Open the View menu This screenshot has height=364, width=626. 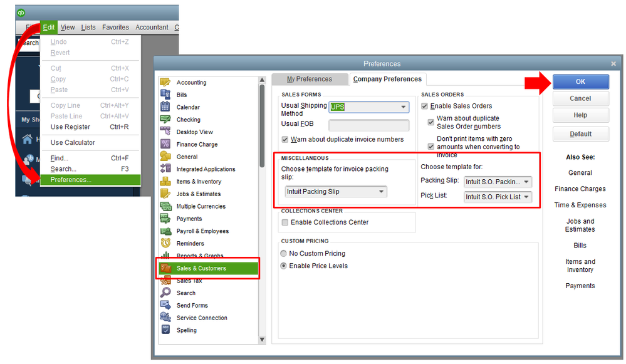pos(68,27)
